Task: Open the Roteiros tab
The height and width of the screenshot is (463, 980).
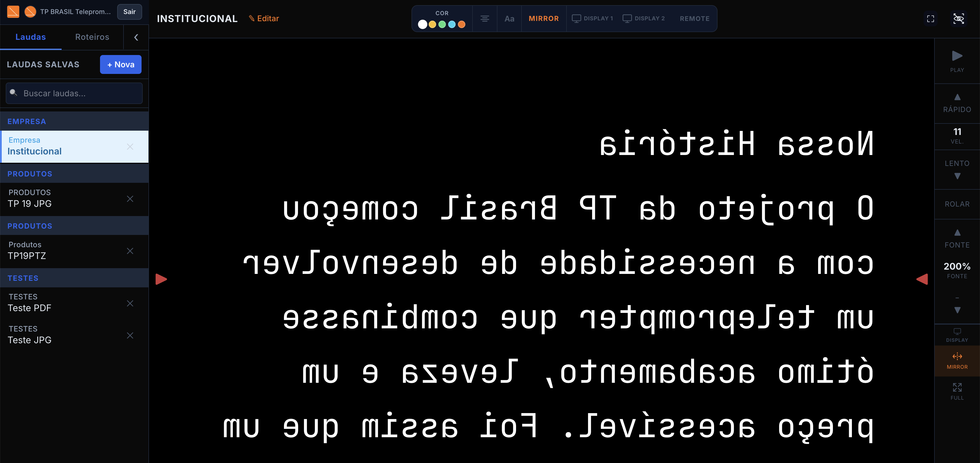Action: 92,37
